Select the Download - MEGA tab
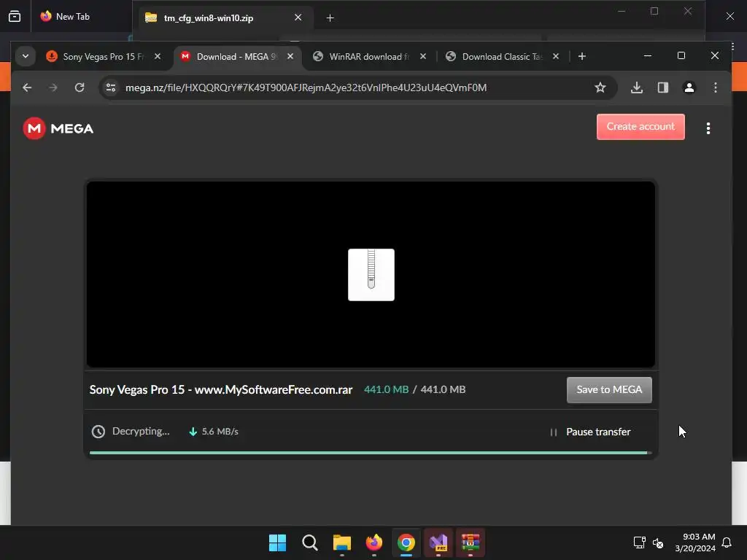Image resolution: width=747 pixels, height=560 pixels. pyautogui.click(x=236, y=57)
